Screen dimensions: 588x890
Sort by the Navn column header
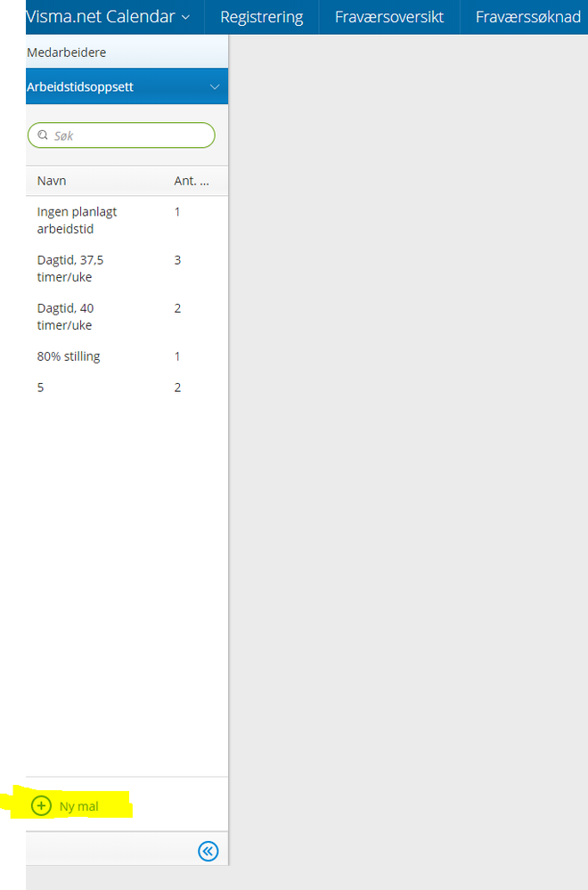pyautogui.click(x=52, y=181)
